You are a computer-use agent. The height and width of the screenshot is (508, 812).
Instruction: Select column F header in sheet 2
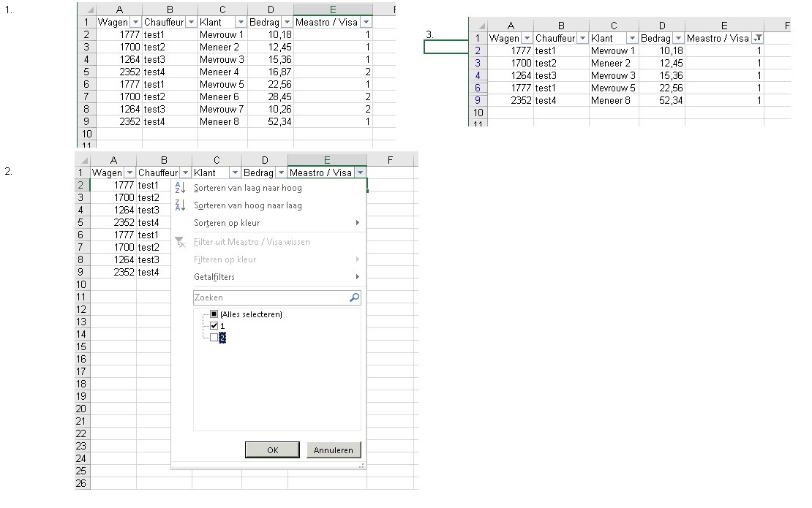390,160
